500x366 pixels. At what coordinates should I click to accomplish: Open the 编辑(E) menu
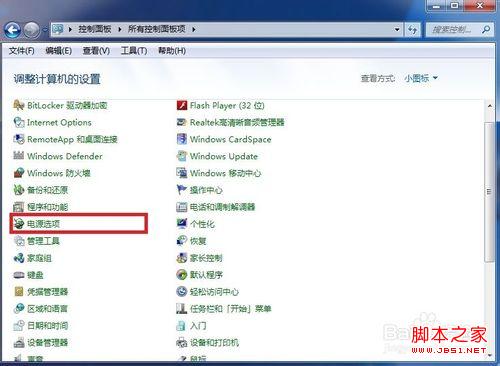point(59,51)
